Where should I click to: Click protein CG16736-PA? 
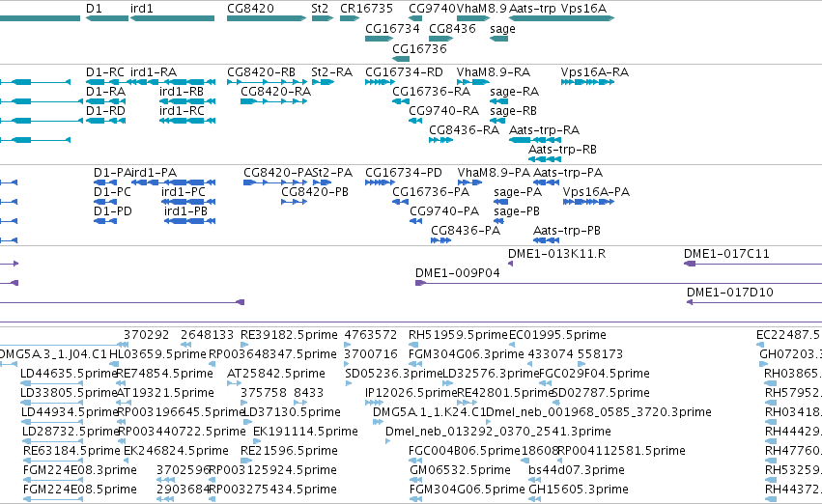[431, 192]
